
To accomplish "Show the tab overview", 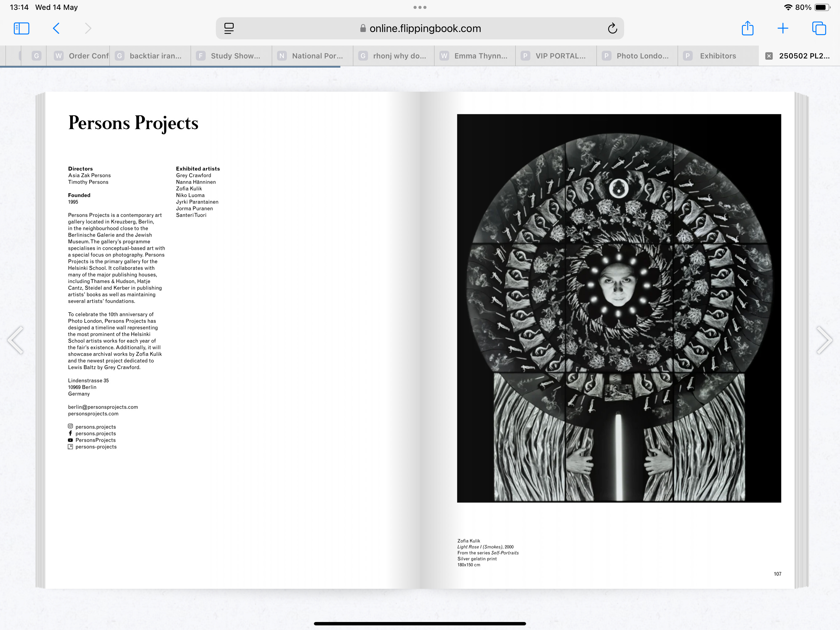I will [x=819, y=29].
